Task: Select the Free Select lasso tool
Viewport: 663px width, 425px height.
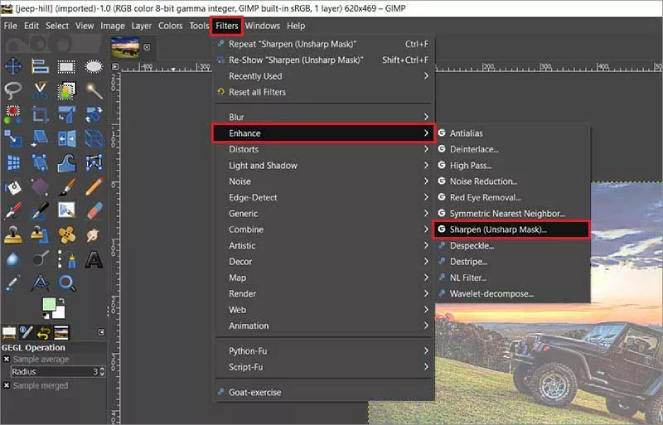Action: pyautogui.click(x=14, y=89)
